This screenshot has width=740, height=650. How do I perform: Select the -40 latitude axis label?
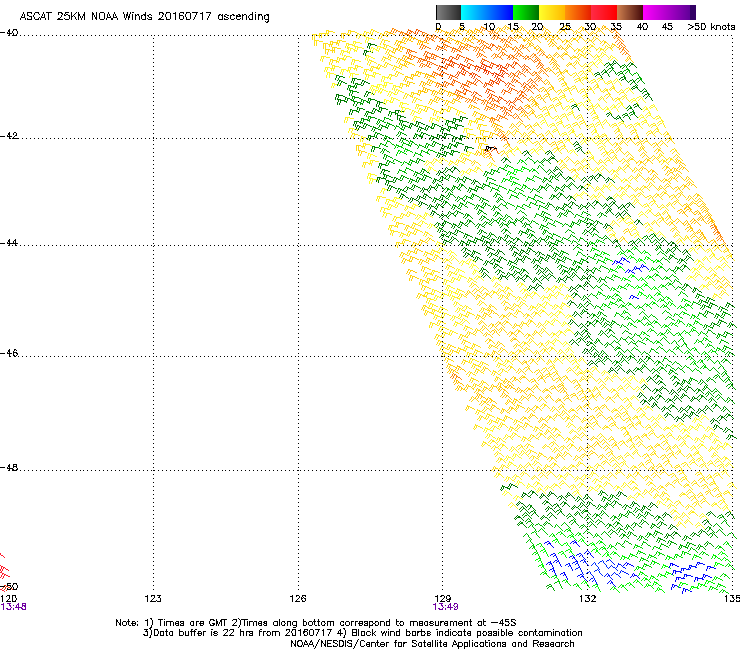(x=9, y=33)
